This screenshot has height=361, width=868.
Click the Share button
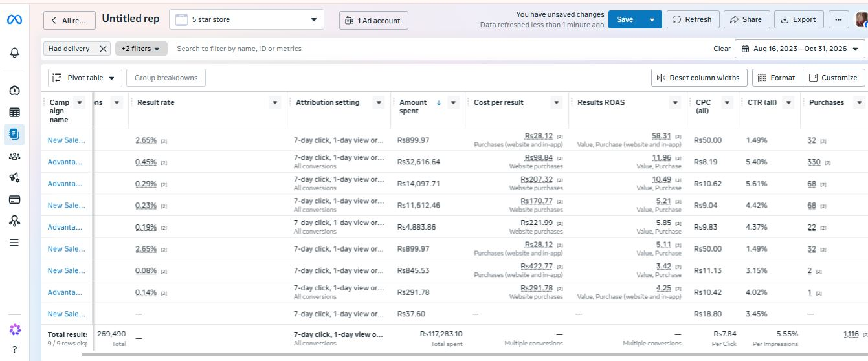pyautogui.click(x=746, y=19)
